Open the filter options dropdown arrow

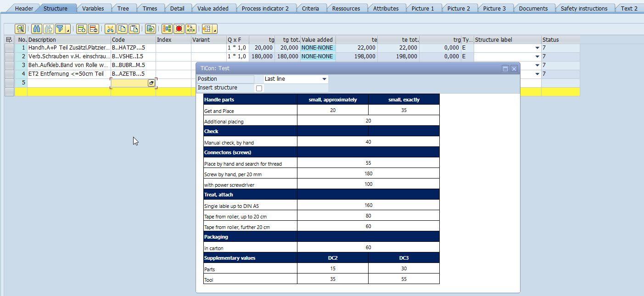pyautogui.click(x=67, y=30)
